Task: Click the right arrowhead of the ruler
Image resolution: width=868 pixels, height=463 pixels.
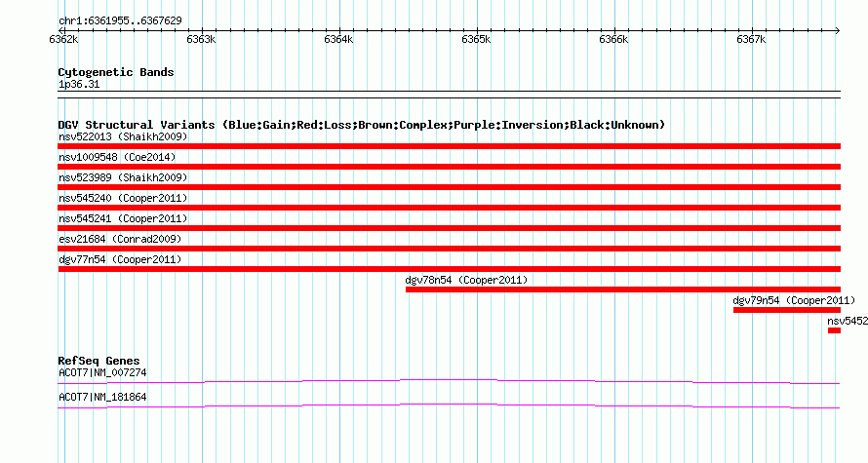Action: pyautogui.click(x=838, y=31)
